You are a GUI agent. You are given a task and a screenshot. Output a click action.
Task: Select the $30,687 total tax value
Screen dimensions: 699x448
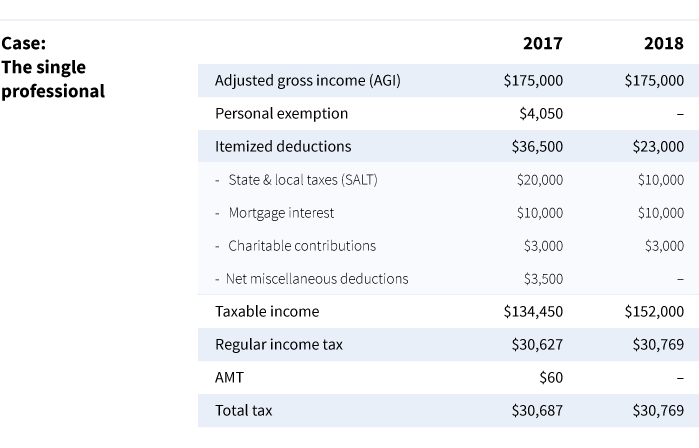pos(537,411)
